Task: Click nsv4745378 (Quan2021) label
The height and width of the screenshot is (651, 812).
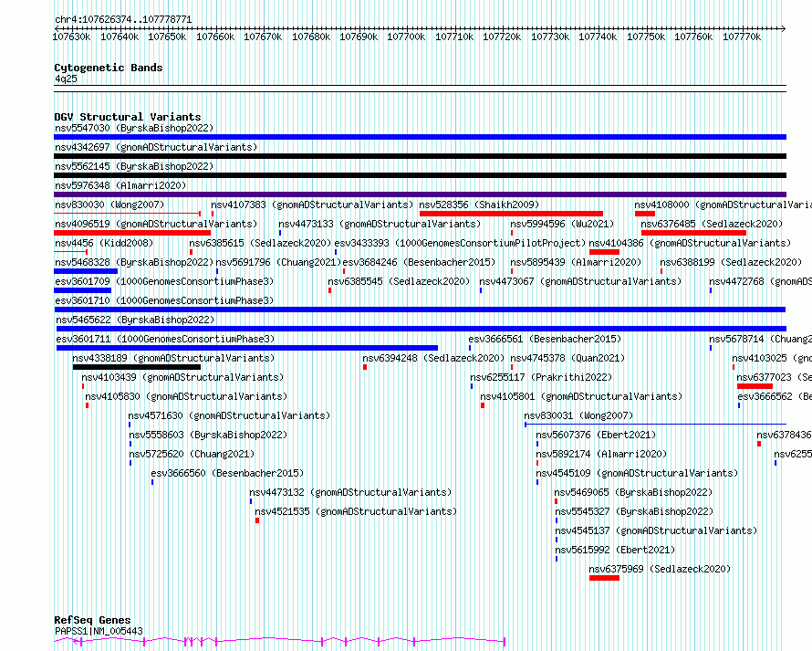Action: point(567,358)
